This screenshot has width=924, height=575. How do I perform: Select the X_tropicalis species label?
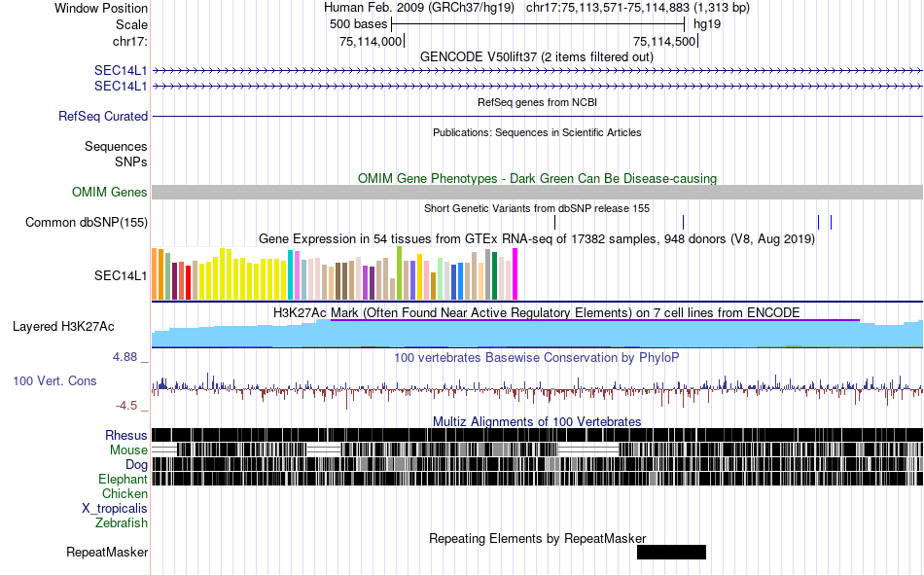coord(115,509)
